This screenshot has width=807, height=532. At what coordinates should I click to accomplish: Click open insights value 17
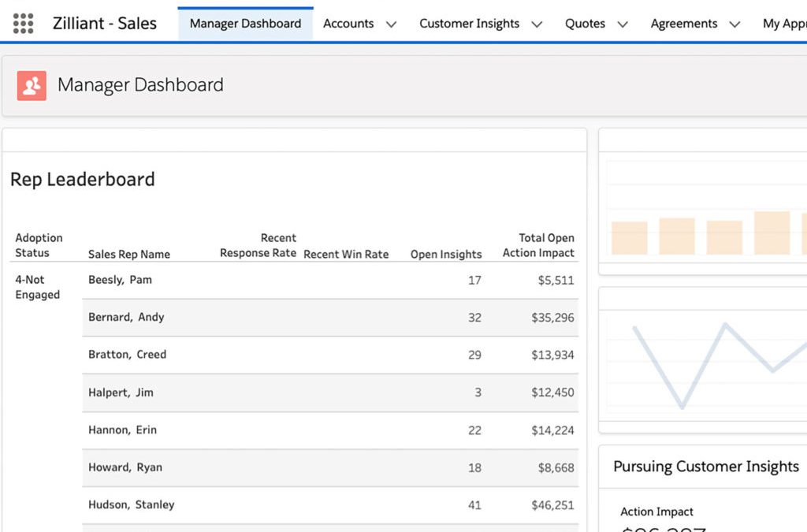474,281
